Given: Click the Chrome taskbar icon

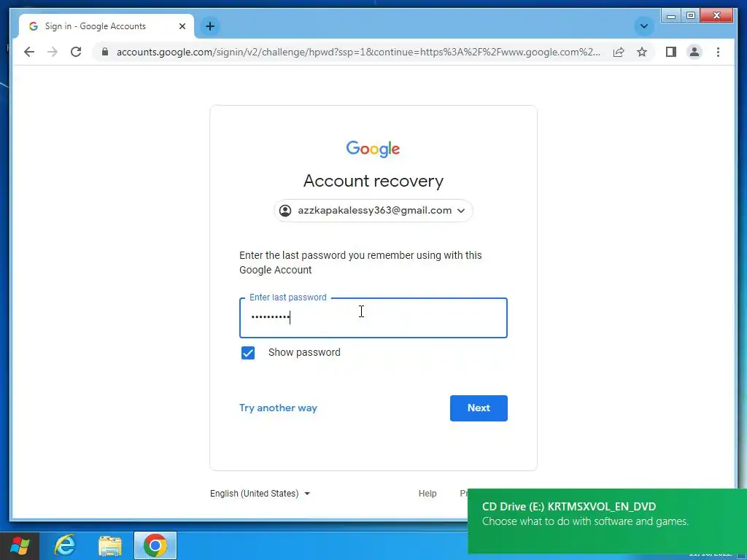Looking at the screenshot, I should [155, 545].
